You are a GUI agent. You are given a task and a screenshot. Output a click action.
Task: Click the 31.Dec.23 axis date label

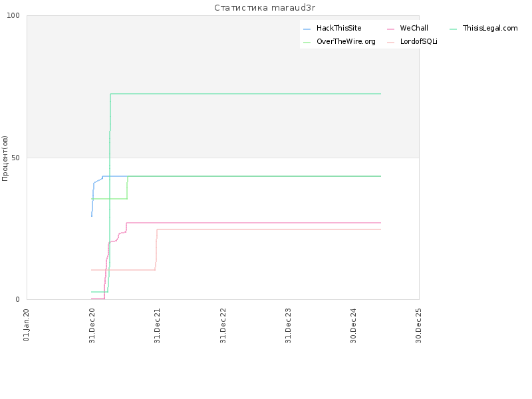[x=289, y=325]
